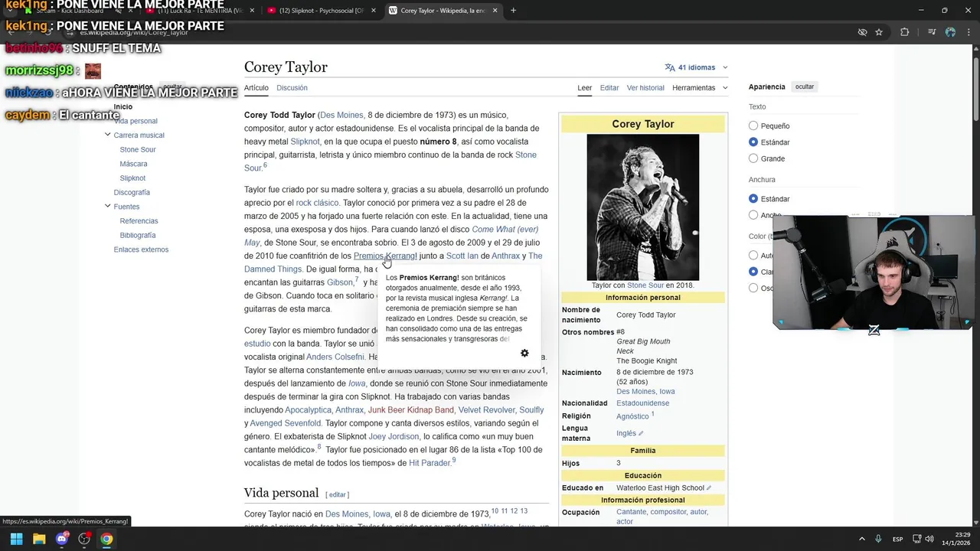Click the Corey Taylor infobox photo
Screen dimensions: 980x551
(643, 207)
